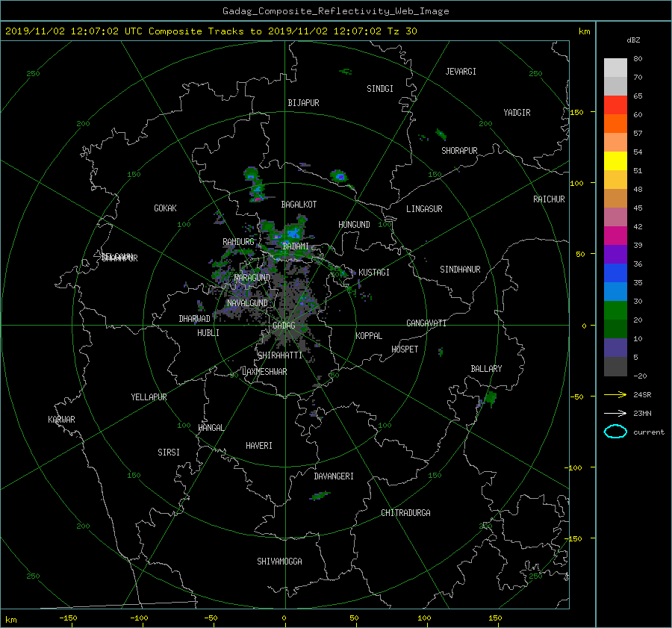The height and width of the screenshot is (628, 672).
Task: Click the BADAMI town label
Action: tap(296, 246)
